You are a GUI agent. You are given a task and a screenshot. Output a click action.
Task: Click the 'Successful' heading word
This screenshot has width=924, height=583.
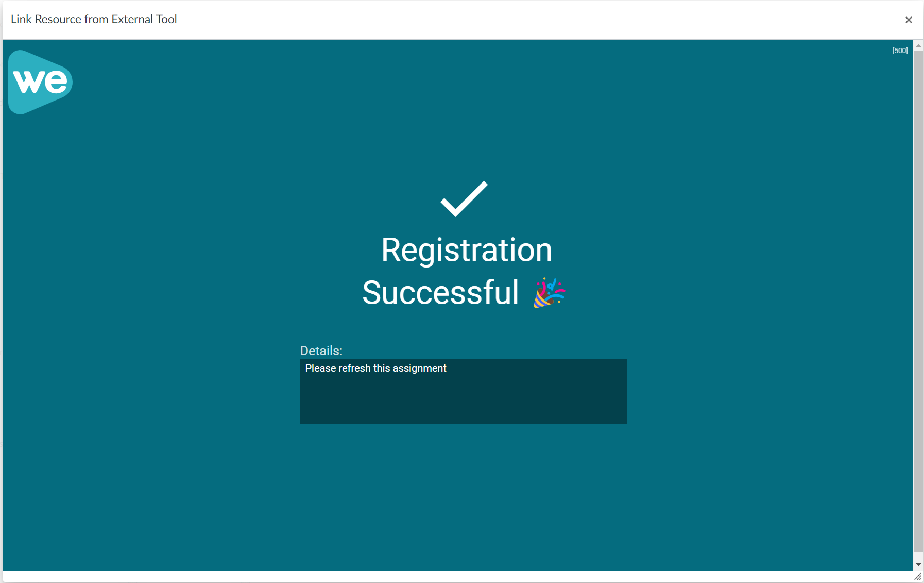(440, 293)
